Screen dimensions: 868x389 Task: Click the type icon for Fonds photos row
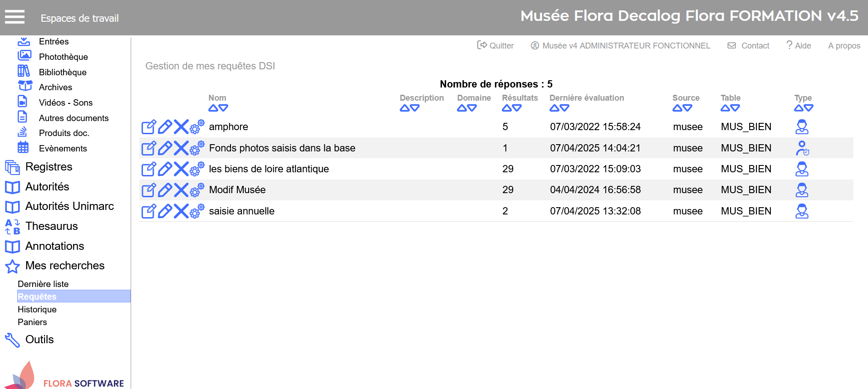pyautogui.click(x=802, y=148)
